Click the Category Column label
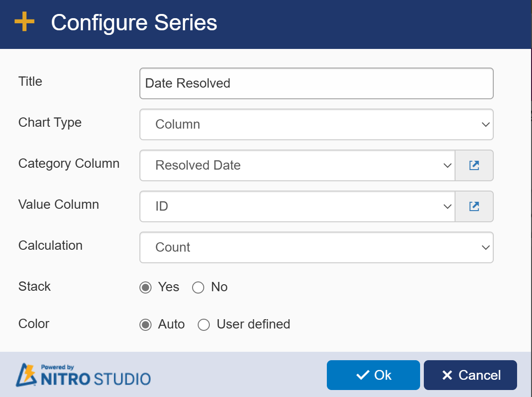Image resolution: width=532 pixels, height=397 pixels. pos(69,164)
